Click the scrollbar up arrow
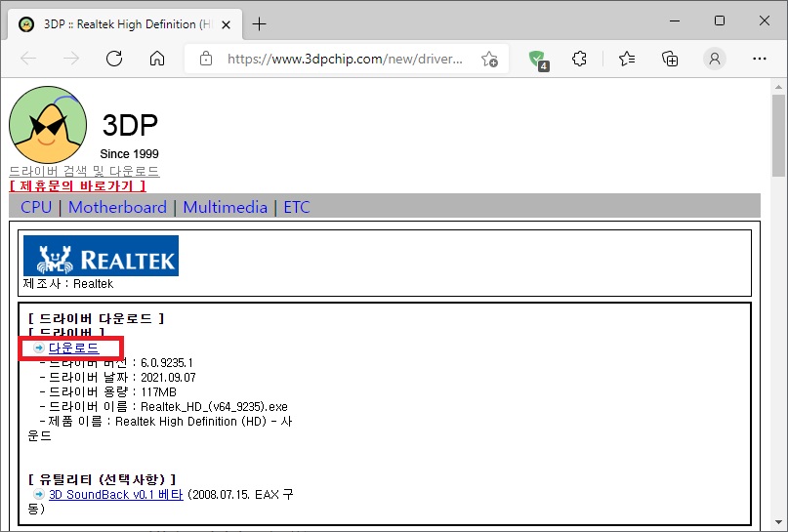This screenshot has height=532, width=788. (778, 87)
